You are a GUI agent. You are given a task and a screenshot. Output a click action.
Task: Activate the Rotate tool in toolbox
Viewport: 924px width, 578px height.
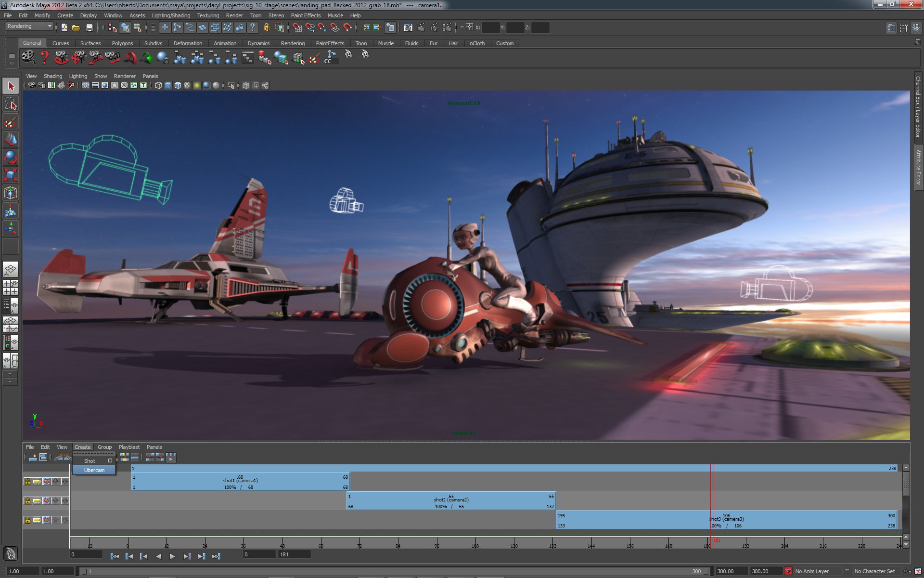[x=11, y=158]
